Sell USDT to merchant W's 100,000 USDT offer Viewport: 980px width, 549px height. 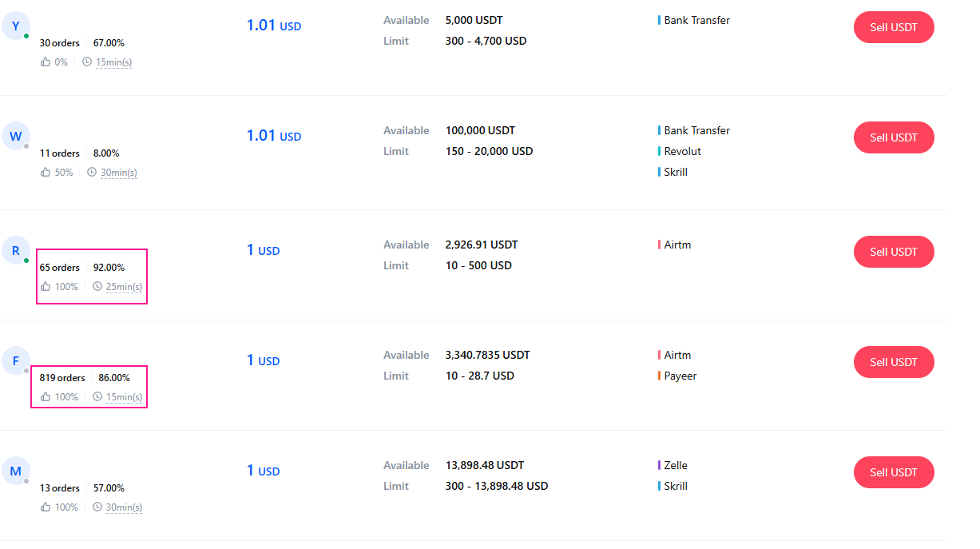pyautogui.click(x=893, y=137)
